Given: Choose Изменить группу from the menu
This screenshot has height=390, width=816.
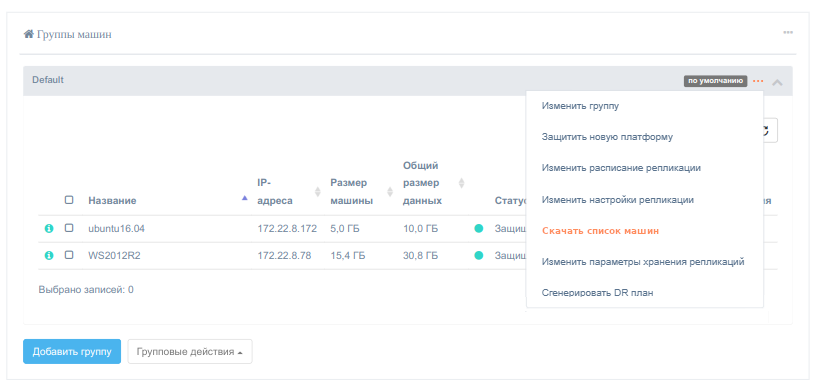Looking at the screenshot, I should 580,106.
